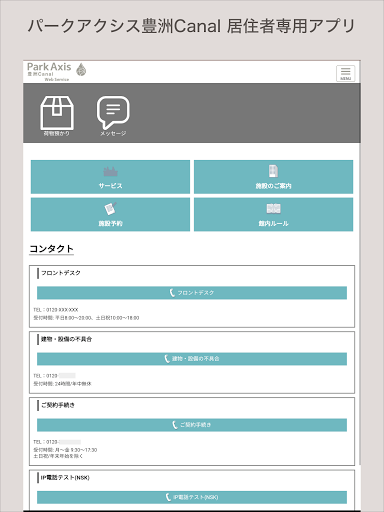The width and height of the screenshot is (384, 512).
Task: Call the フロントデスク via its teal button
Action: pyautogui.click(x=192, y=293)
